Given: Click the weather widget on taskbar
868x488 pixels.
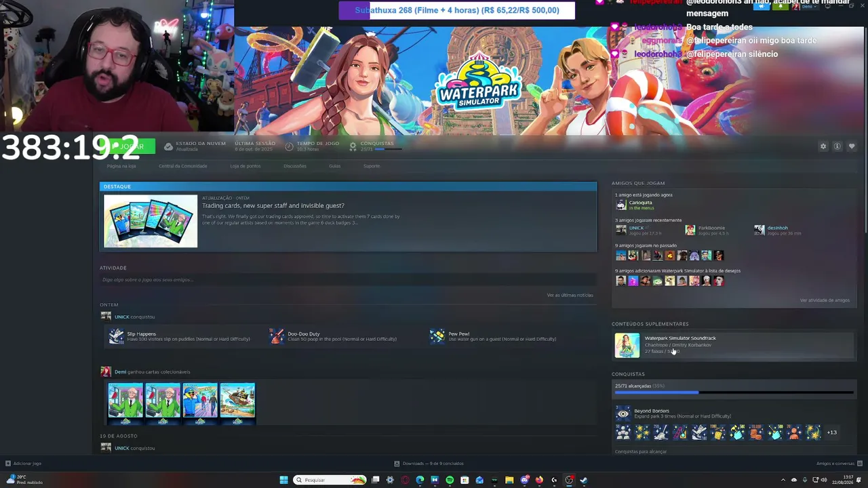Looking at the screenshot, I should coord(24,480).
